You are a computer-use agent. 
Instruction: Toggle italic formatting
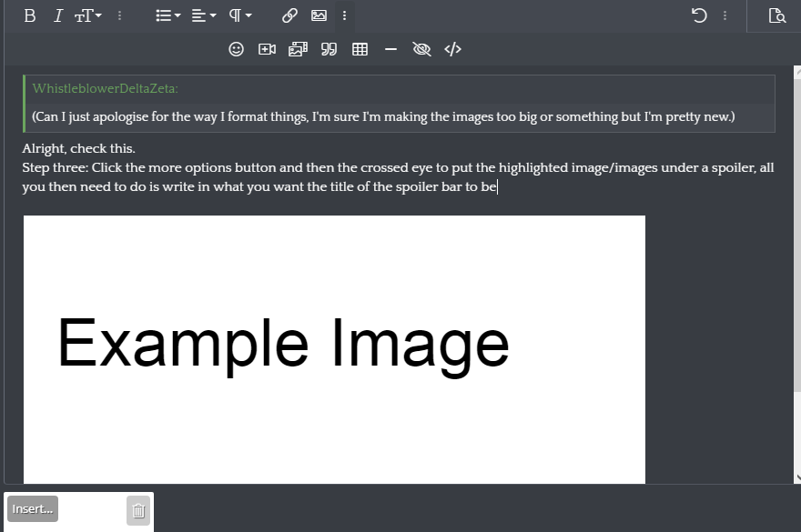coord(57,15)
